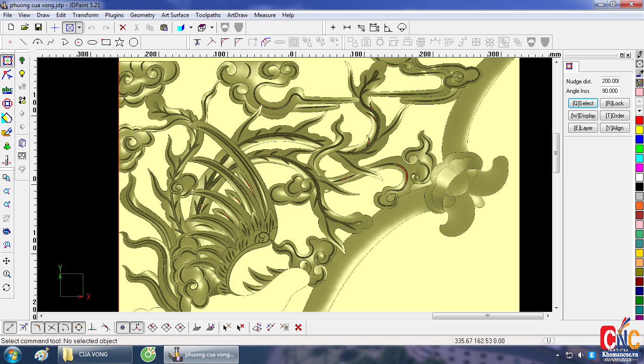Viewport: 644px width, 364px height.
Task: Select the abc text tool
Action: 7,90
